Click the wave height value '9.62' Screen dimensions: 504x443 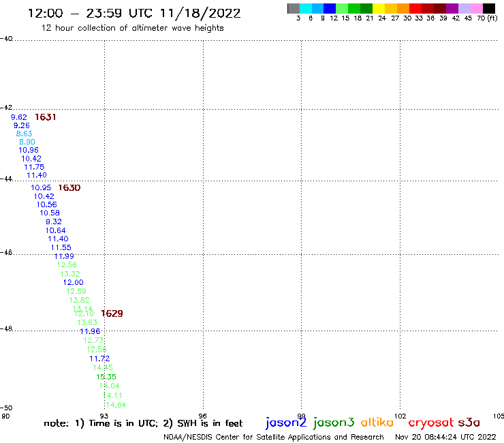point(19,117)
